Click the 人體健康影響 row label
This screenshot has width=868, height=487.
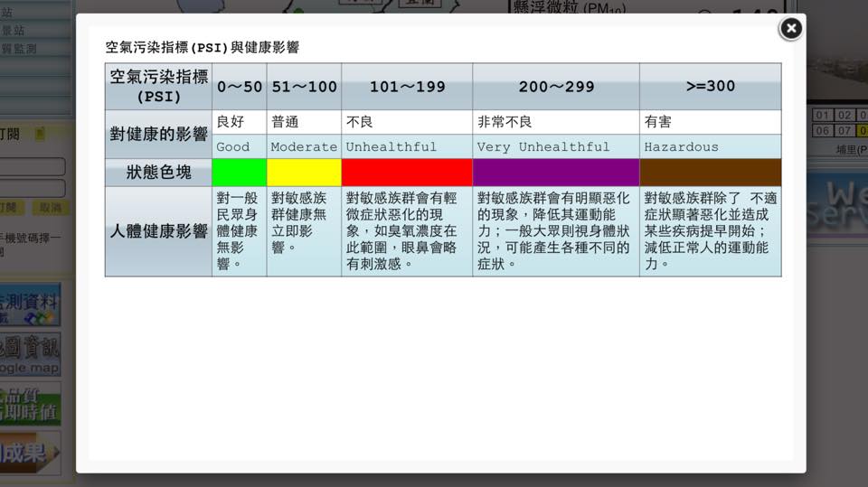point(159,231)
